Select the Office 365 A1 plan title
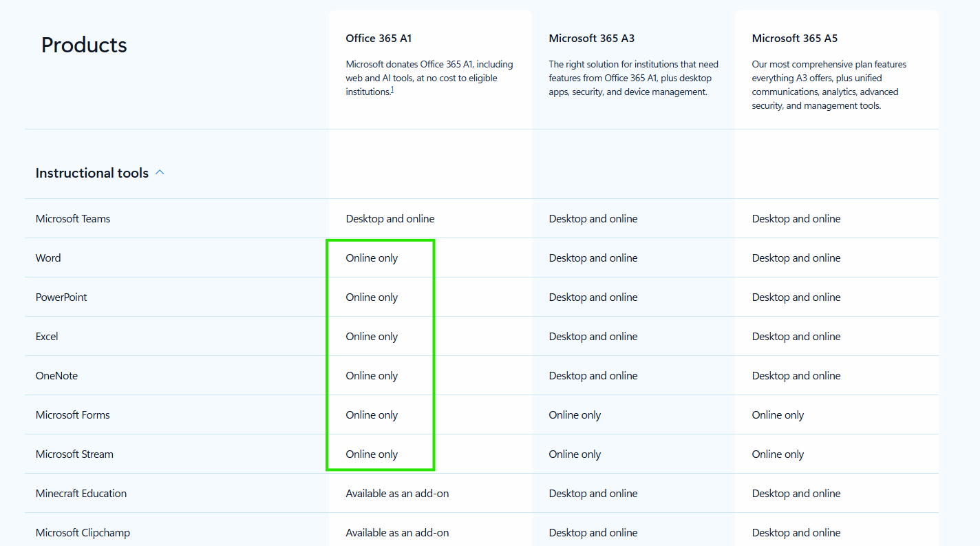This screenshot has height=546, width=980. tap(379, 39)
